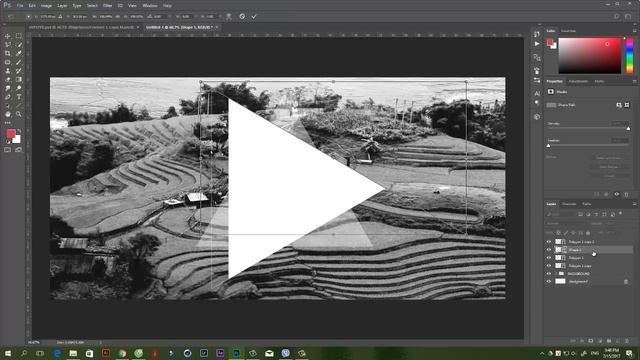
Task: Switch to the Channels tab
Action: (x=569, y=204)
